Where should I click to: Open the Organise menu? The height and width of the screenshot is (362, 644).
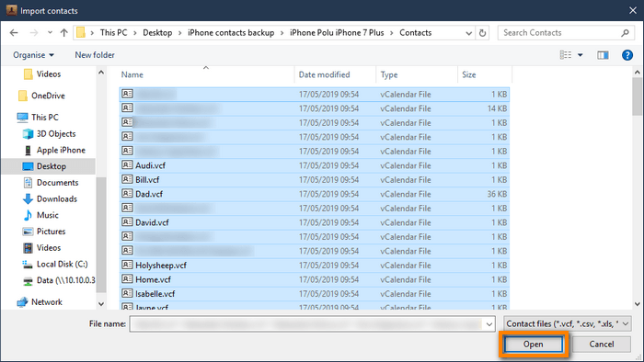coord(33,55)
